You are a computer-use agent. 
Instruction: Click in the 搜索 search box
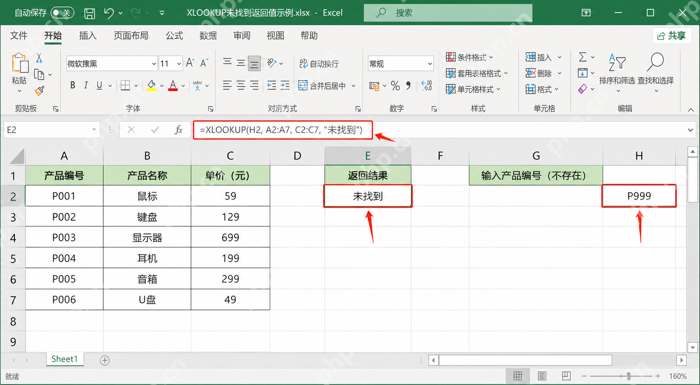pos(448,13)
